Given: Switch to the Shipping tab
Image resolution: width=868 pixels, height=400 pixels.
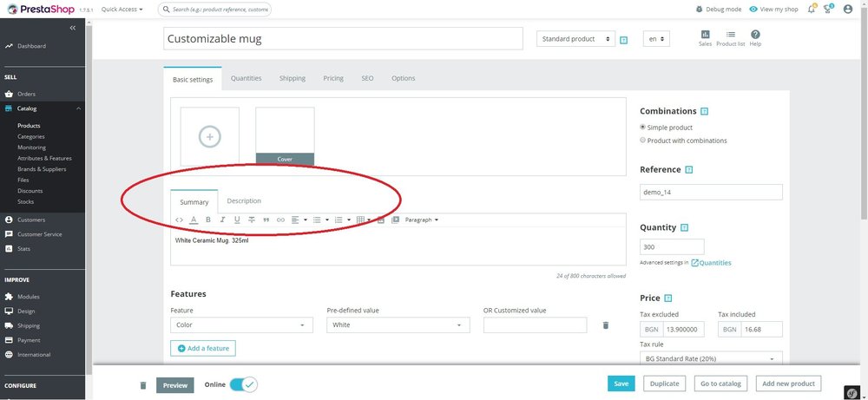Looking at the screenshot, I should [x=293, y=79].
